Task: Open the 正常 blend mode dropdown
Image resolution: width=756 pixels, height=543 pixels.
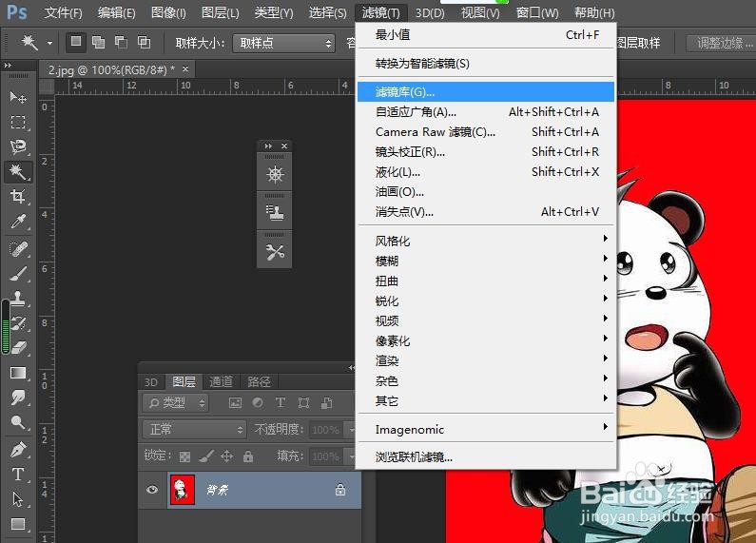Action: [x=194, y=429]
